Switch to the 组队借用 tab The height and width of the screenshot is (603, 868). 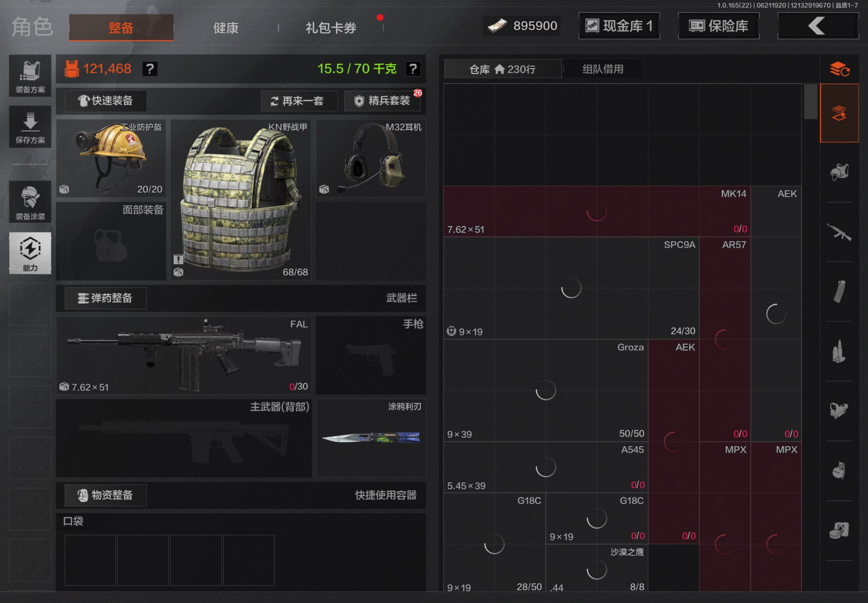[603, 69]
